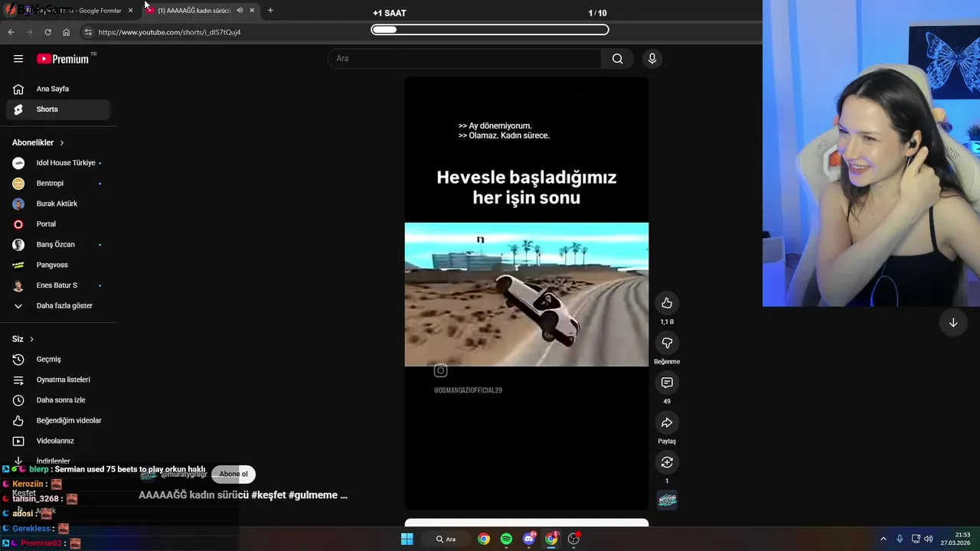This screenshot has height=551, width=980.
Task: Open Daha sonra izle list
Action: pyautogui.click(x=58, y=400)
